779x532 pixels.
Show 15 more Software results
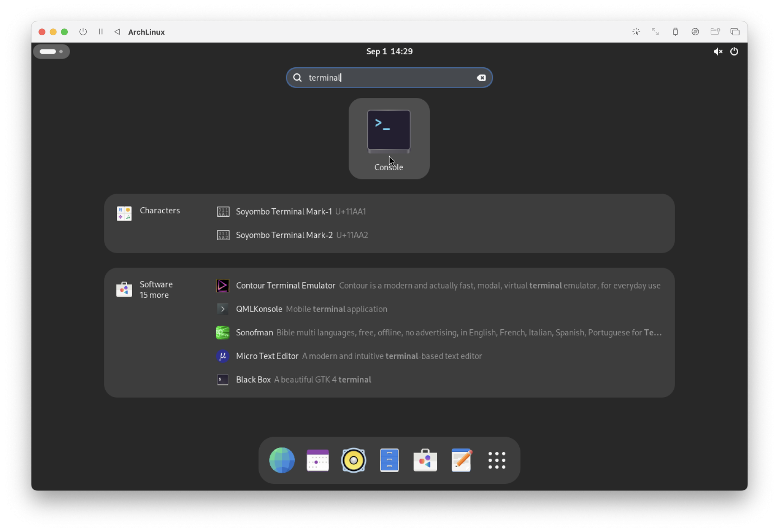[x=154, y=295]
